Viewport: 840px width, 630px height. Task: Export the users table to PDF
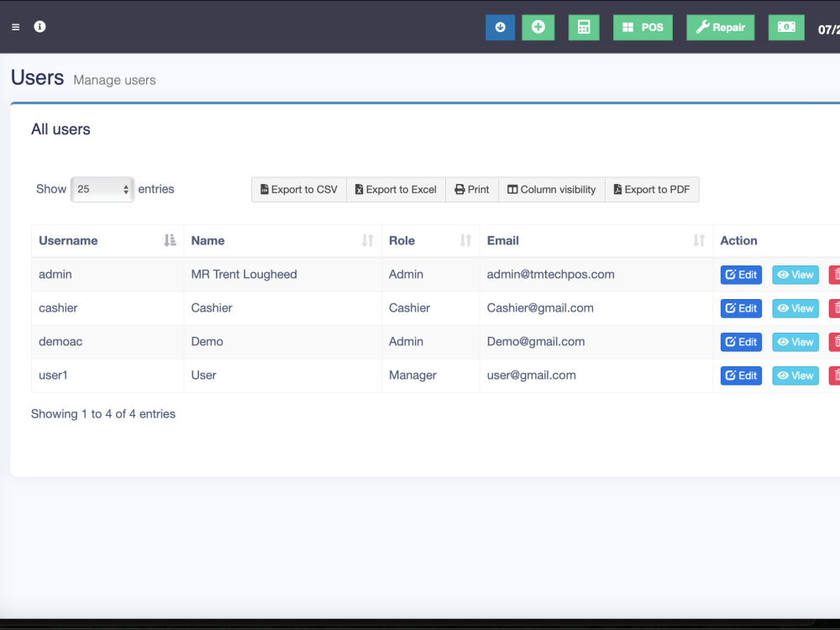(652, 190)
